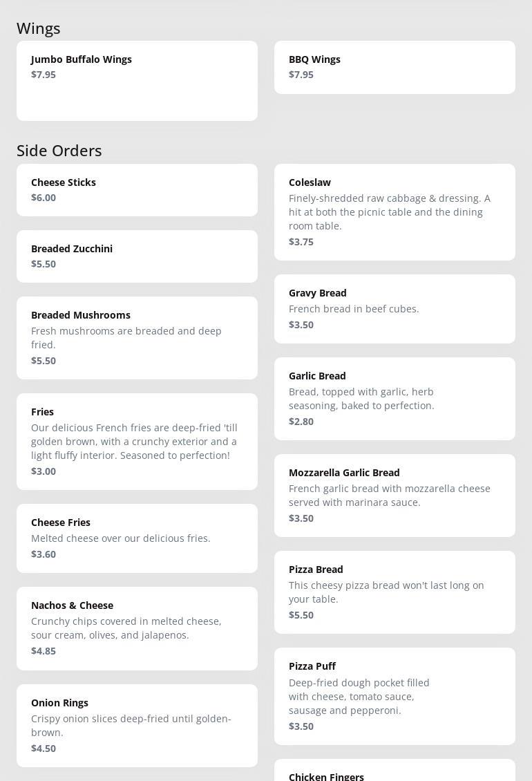The width and height of the screenshot is (532, 781).
Task: Click the Gravy Bread card
Action: (394, 309)
